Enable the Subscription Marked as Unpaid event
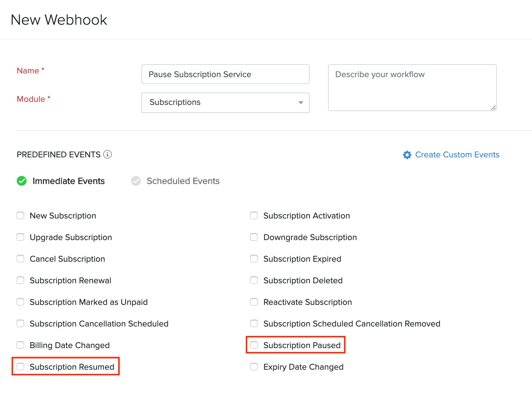Viewport: 532px width, 395px height. [20, 302]
